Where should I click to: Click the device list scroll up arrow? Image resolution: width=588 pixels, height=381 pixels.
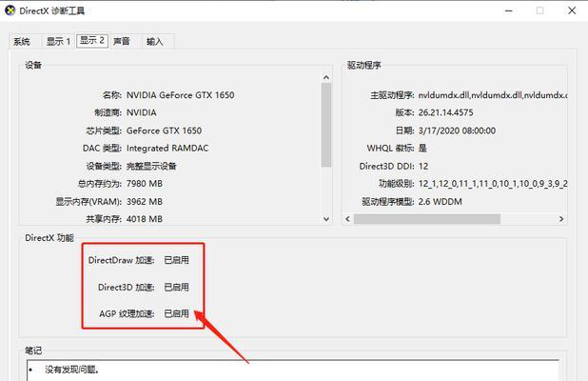[326, 77]
